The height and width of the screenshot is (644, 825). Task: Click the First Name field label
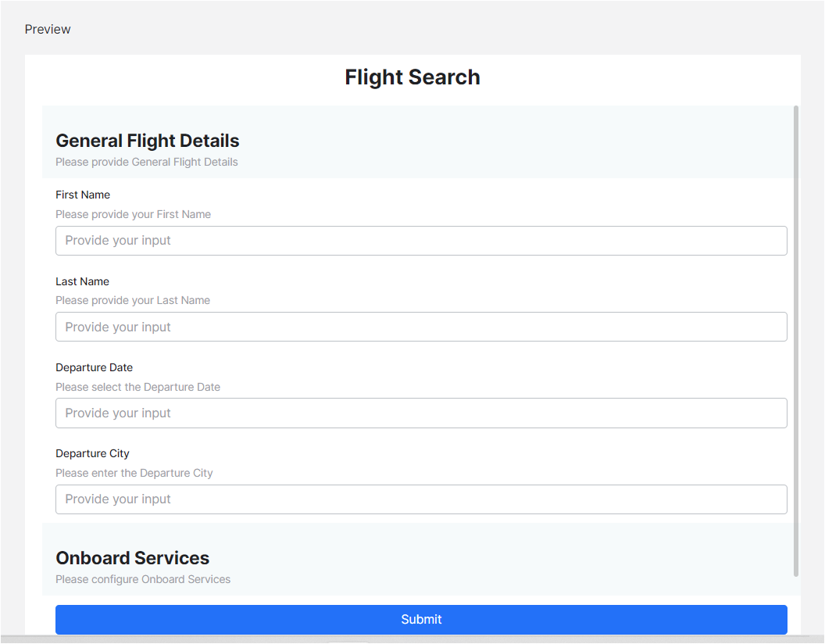coord(83,195)
